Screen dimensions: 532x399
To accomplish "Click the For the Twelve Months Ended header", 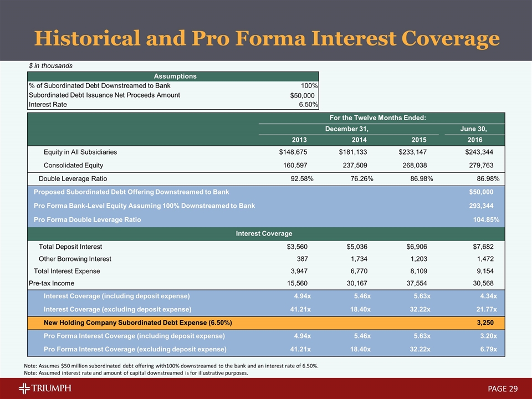I will tap(380, 117).
